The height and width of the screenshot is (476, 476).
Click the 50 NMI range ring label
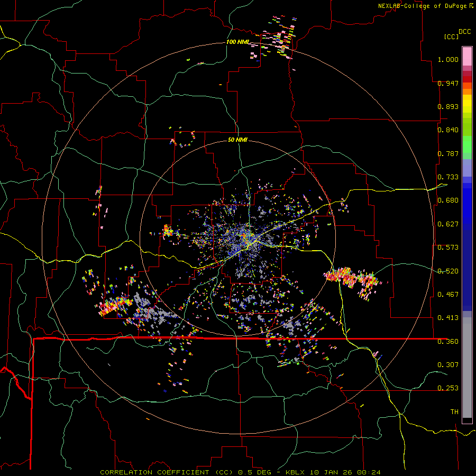[x=237, y=140]
